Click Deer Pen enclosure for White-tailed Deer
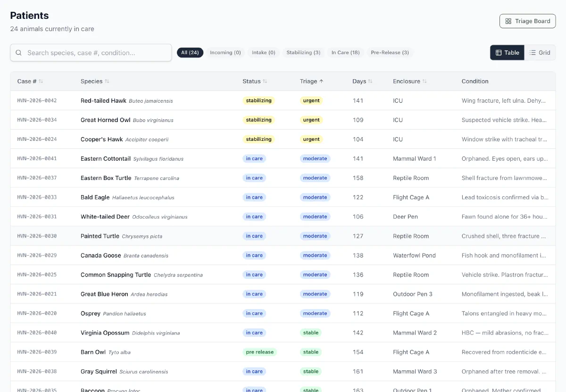Viewport: 566px width, 392px height. (x=405, y=217)
